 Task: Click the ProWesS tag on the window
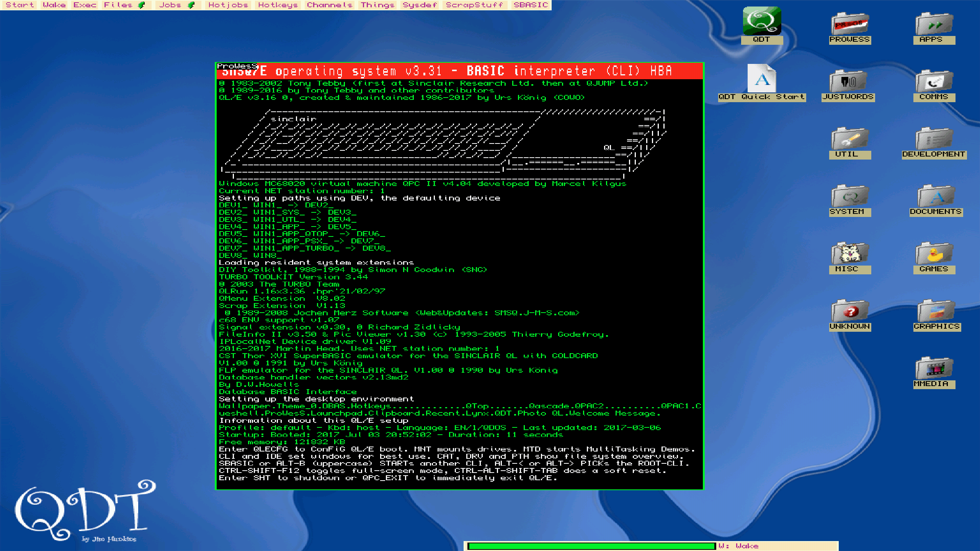click(x=237, y=66)
